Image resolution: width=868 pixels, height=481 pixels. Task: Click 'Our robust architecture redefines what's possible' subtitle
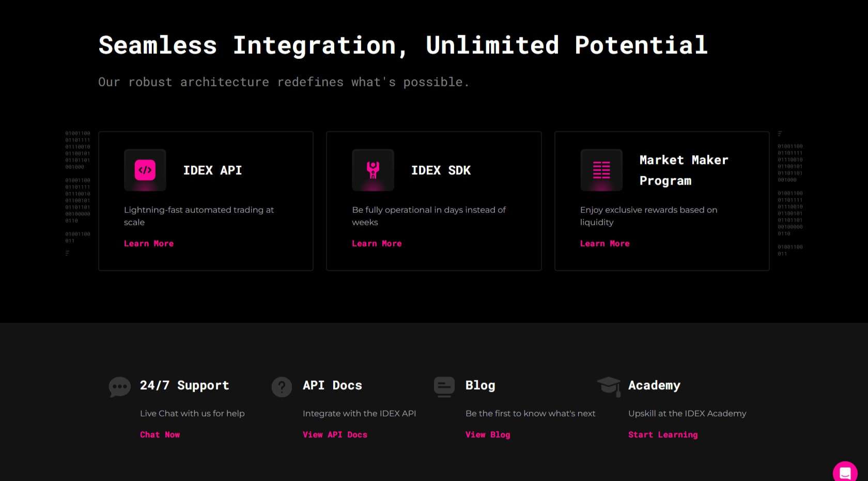pyautogui.click(x=284, y=82)
